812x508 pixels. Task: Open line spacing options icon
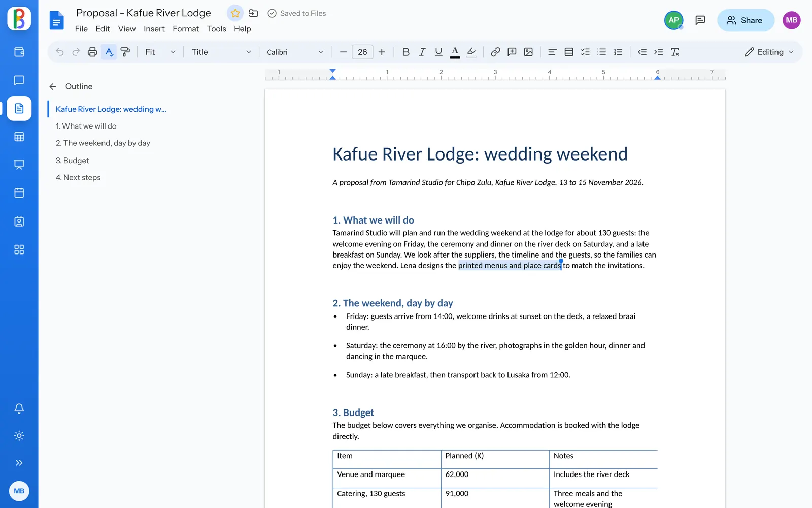click(x=569, y=52)
